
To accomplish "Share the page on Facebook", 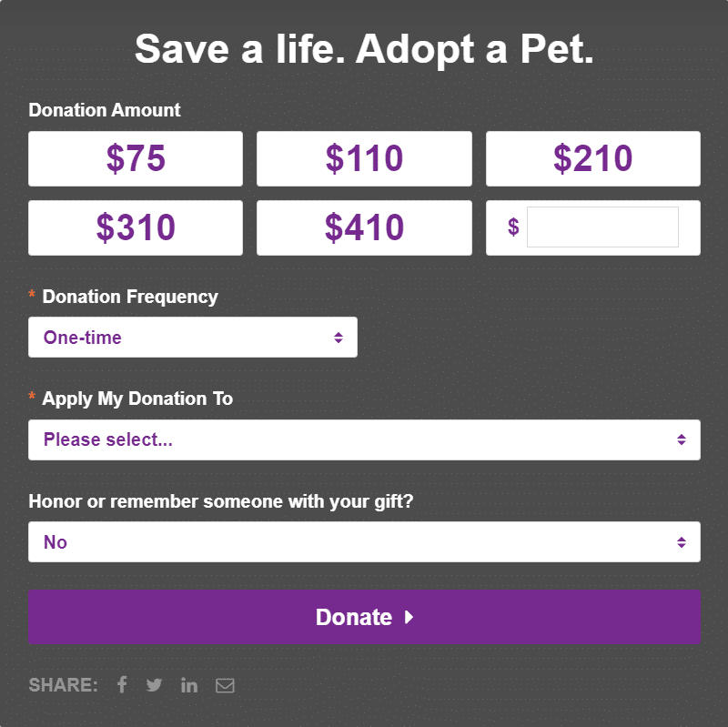I will coord(122,685).
